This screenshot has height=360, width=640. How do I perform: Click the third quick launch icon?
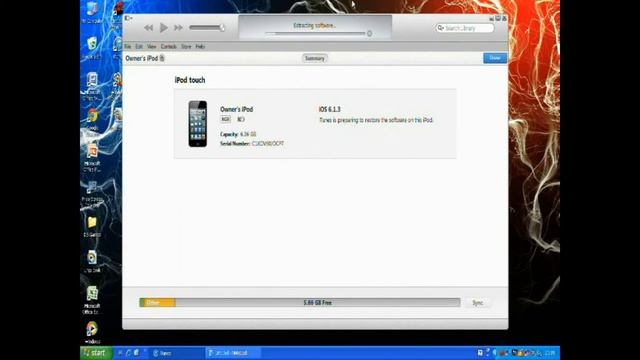(136, 353)
